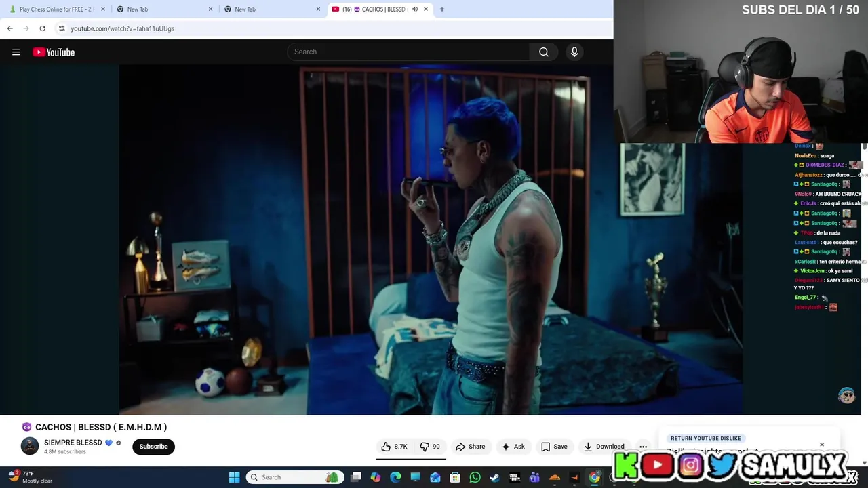
Task: Launch Copilot from the taskbar
Action: 376,477
